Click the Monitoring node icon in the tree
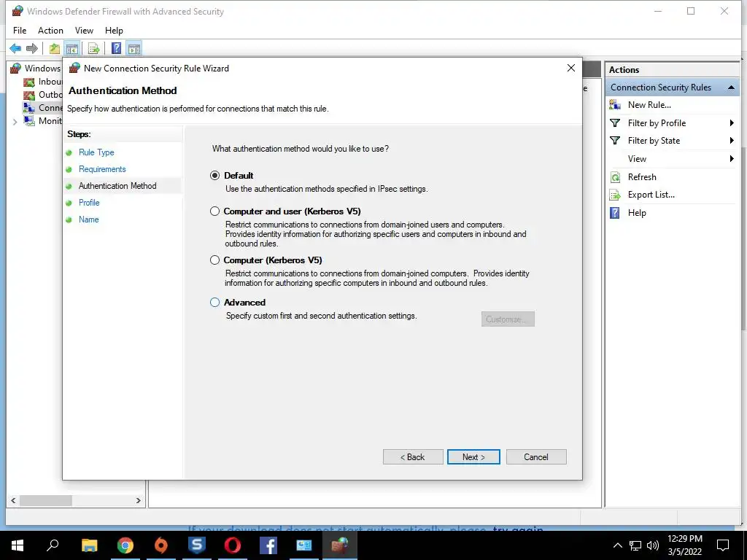 29,121
